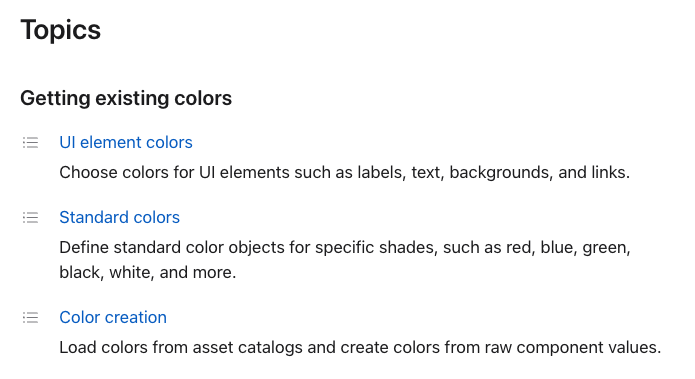
Task: Follow the Color creation link
Action: pos(113,318)
